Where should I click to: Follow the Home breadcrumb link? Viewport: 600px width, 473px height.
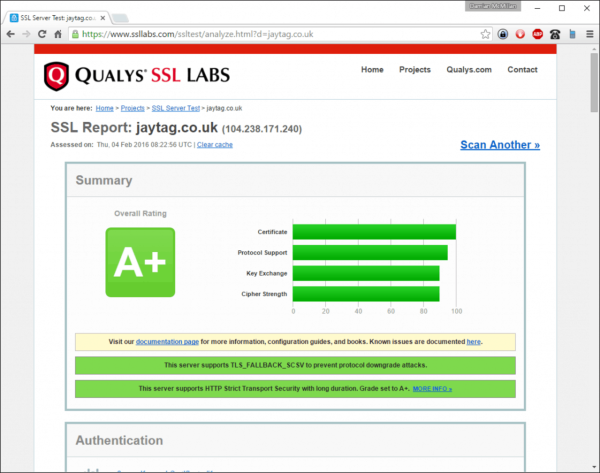click(104, 108)
